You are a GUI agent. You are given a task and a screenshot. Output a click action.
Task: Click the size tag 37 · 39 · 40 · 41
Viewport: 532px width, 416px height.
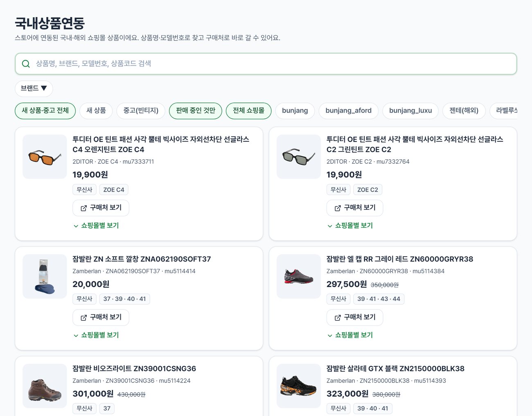pyautogui.click(x=125, y=299)
